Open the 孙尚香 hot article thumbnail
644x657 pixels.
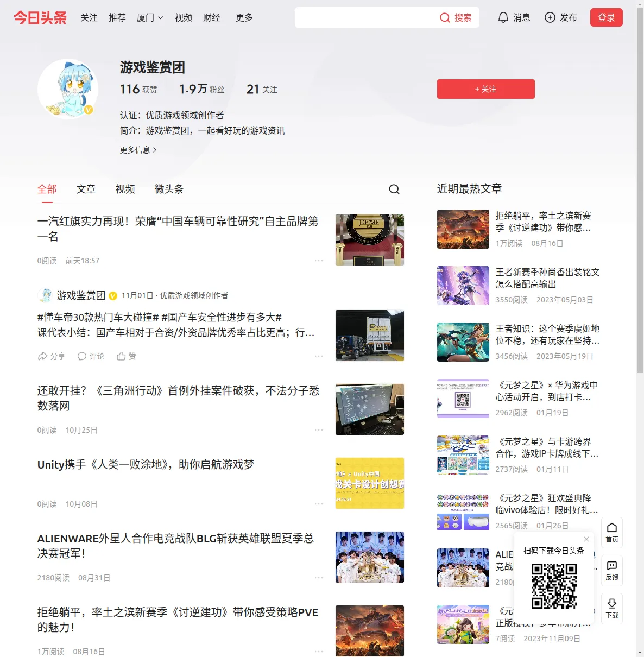(463, 286)
